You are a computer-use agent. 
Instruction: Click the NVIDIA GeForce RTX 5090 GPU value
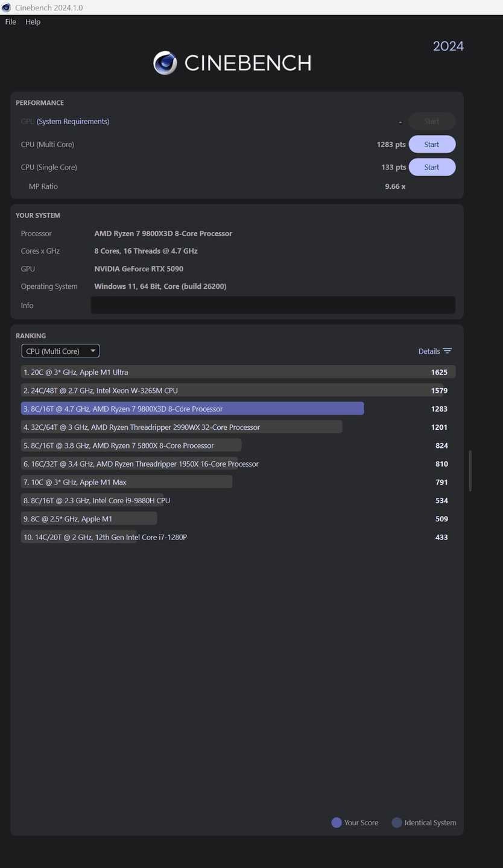[x=139, y=269]
